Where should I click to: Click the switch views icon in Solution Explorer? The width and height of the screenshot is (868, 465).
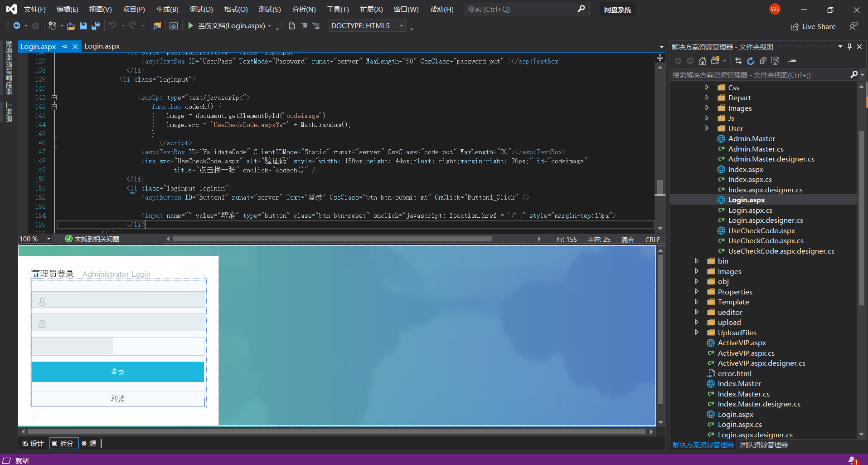pyautogui.click(x=715, y=61)
